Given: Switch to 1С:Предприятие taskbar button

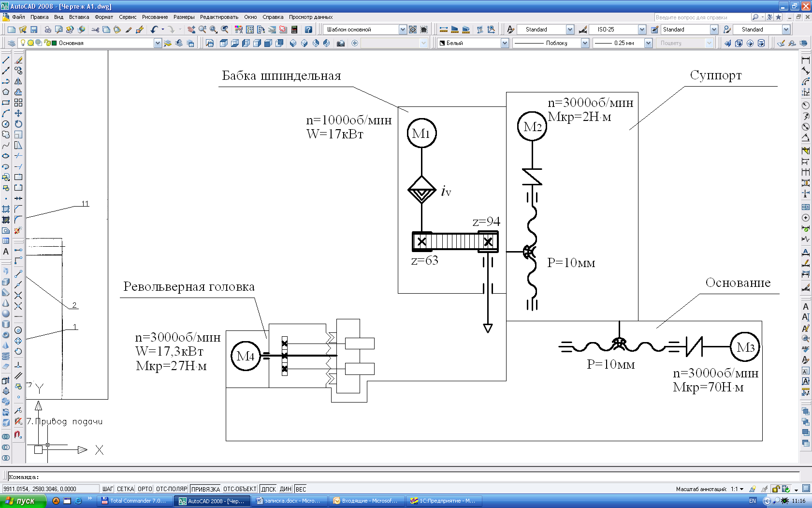Looking at the screenshot, I should [444, 501].
